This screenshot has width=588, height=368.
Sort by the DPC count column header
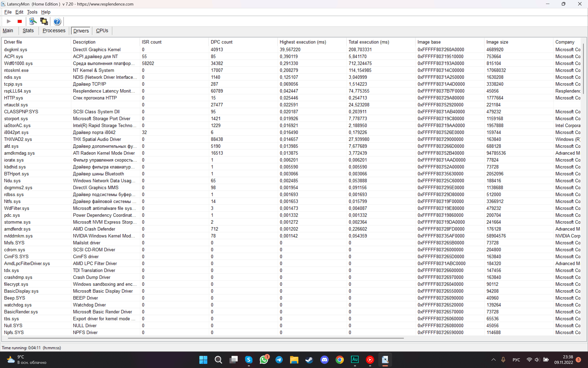pyautogui.click(x=243, y=42)
